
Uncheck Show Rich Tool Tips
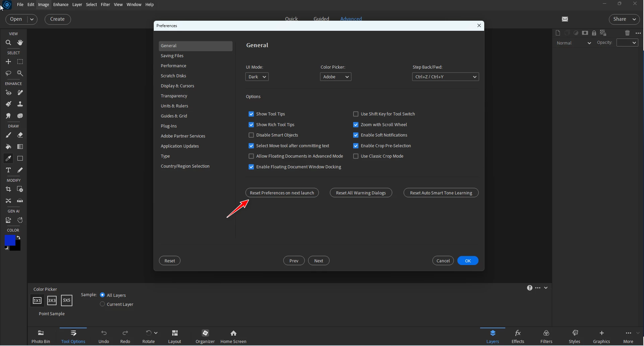pos(251,125)
